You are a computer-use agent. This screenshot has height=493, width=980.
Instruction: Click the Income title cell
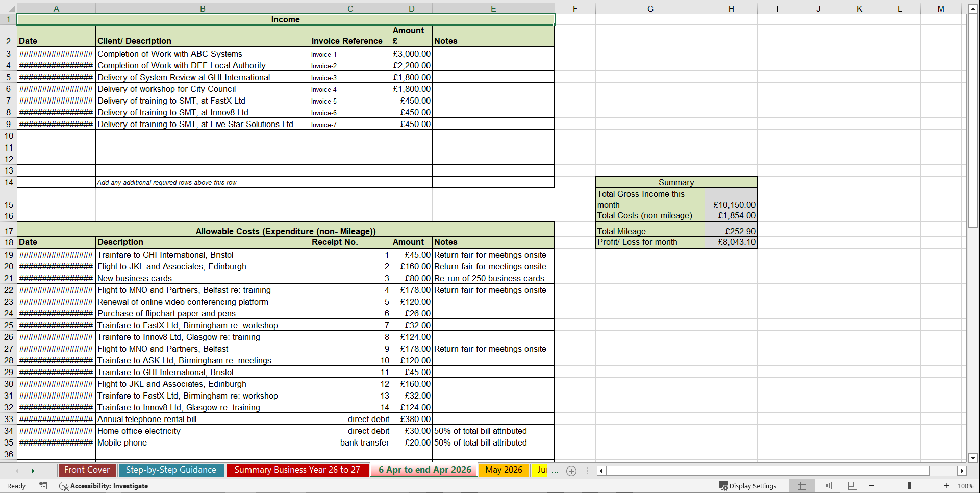click(x=286, y=20)
